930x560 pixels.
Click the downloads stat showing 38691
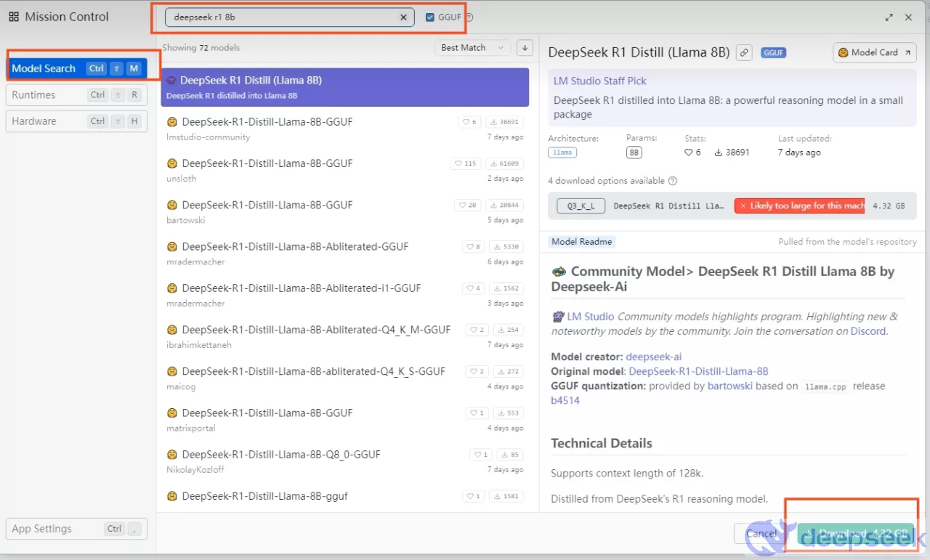pyautogui.click(x=732, y=153)
